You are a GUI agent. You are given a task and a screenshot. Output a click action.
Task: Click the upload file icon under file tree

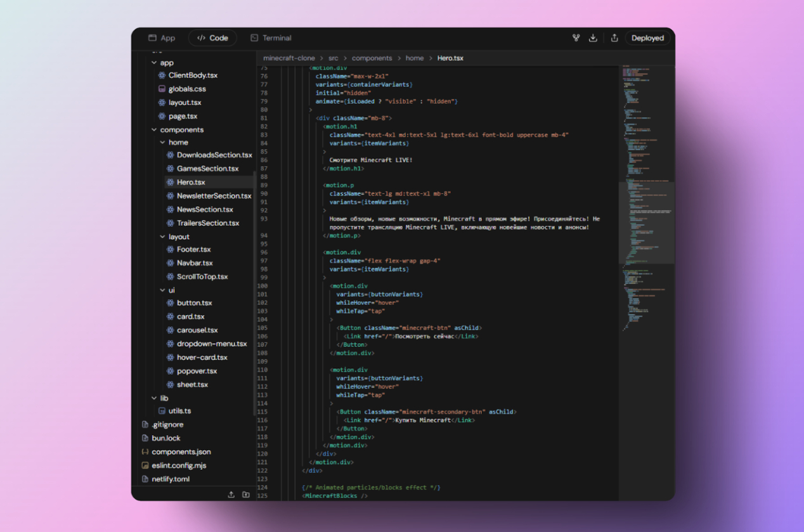pos(231,495)
